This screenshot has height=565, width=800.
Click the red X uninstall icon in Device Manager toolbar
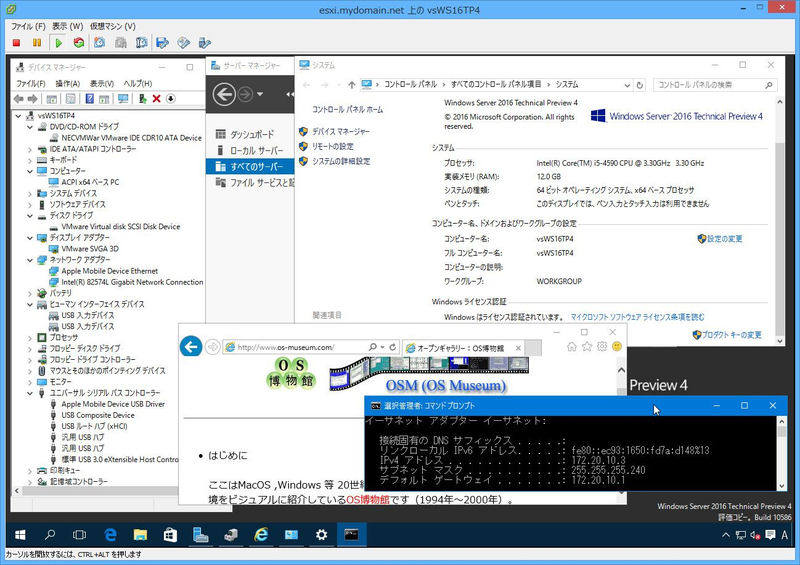(157, 99)
